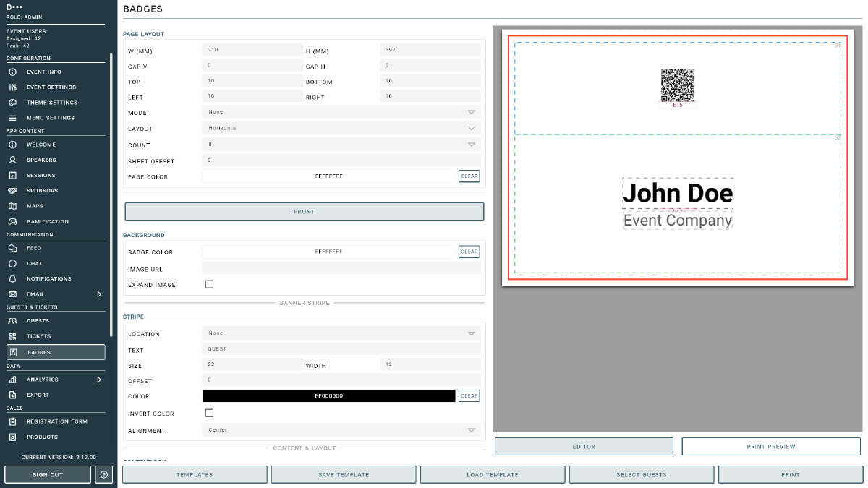Image resolution: width=868 pixels, height=488 pixels.
Task: Clear the Badge Color value
Action: coord(469,252)
